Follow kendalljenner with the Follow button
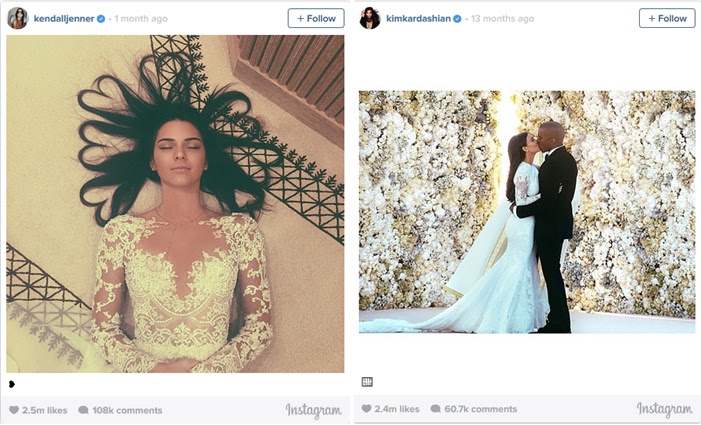The height and width of the screenshot is (425, 701). click(316, 18)
